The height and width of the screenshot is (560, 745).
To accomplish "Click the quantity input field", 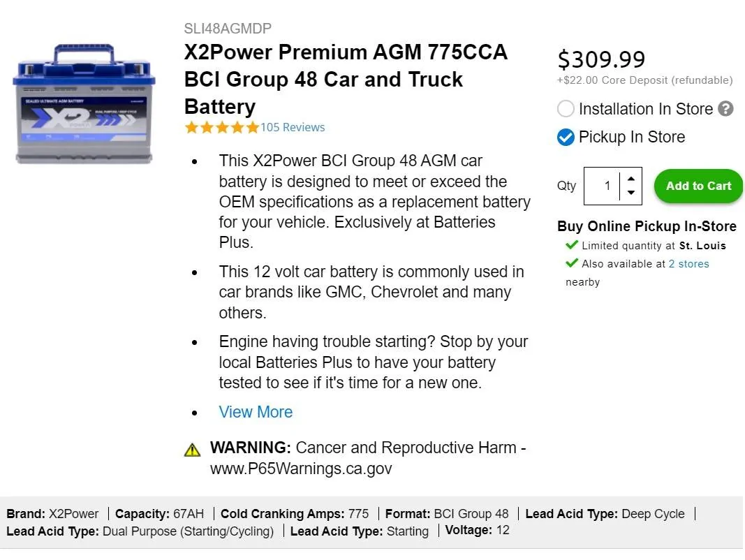I will pos(603,186).
